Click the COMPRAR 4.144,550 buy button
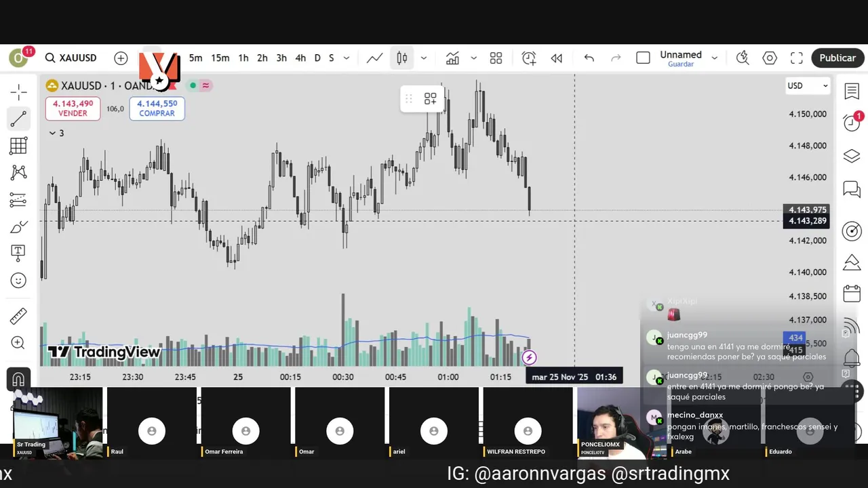 point(157,108)
